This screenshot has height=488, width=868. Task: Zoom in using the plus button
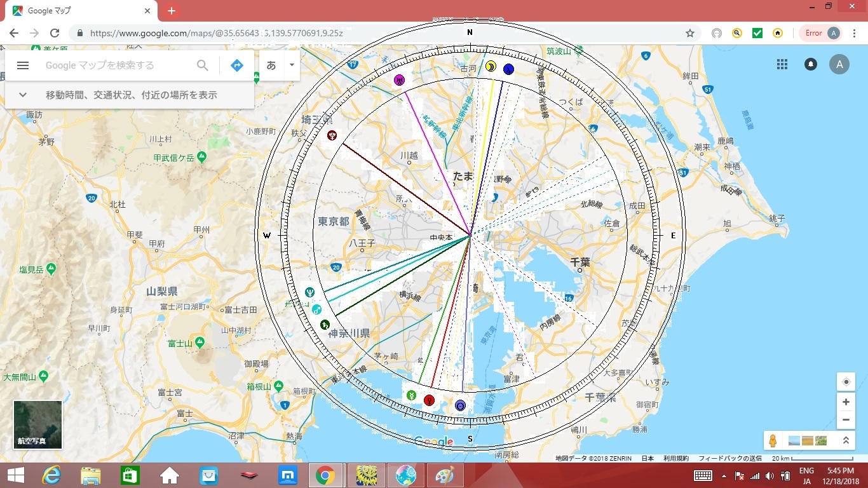coord(846,402)
